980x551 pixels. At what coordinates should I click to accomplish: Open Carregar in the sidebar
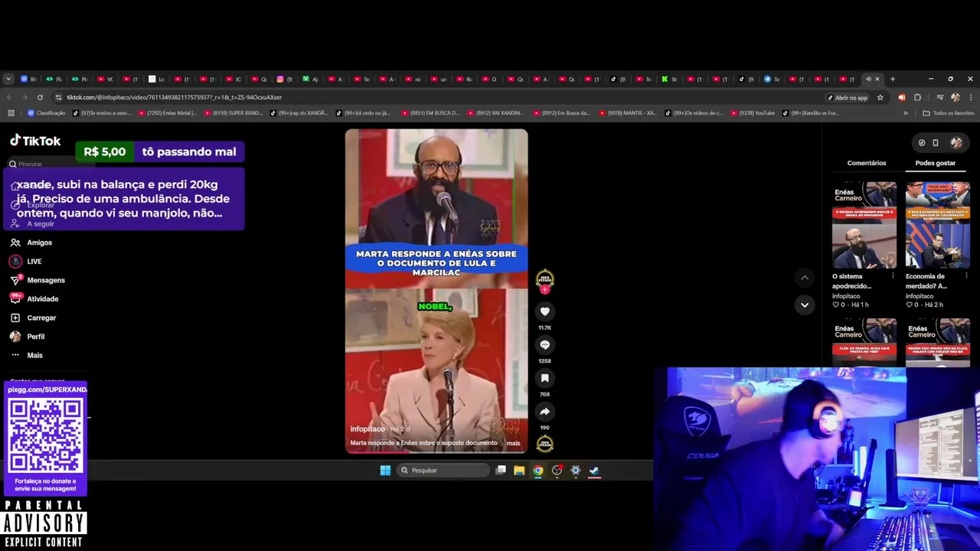click(34, 318)
